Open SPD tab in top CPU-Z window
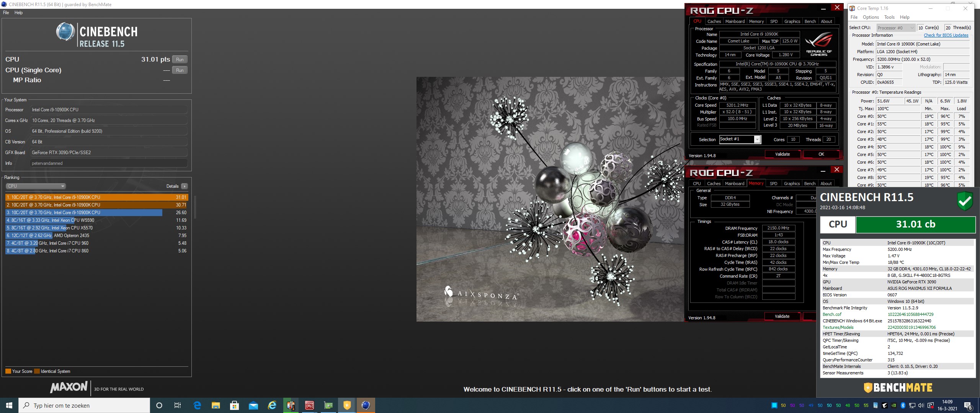Viewport: 980px width, 413px height. pyautogui.click(x=774, y=21)
